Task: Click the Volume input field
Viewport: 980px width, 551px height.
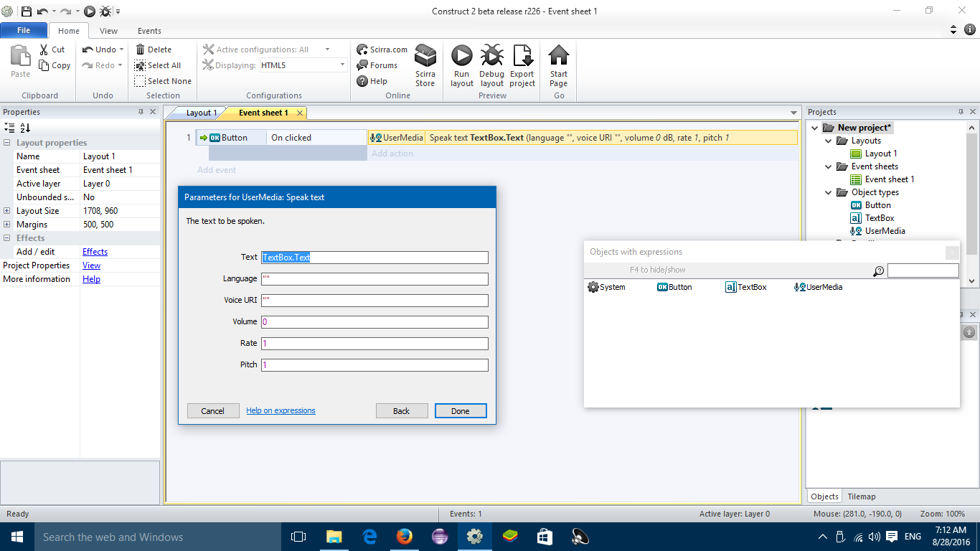Action: click(x=374, y=322)
